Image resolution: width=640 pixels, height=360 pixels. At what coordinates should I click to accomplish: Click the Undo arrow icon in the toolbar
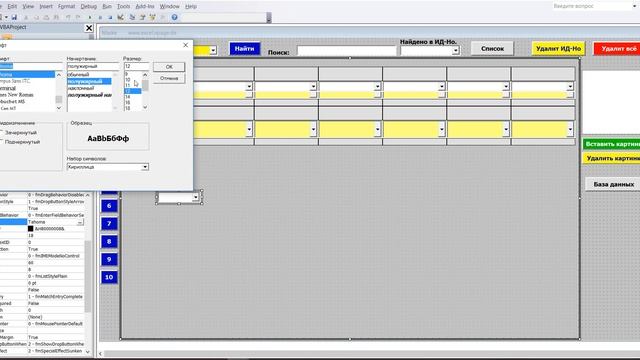pyautogui.click(x=68, y=17)
